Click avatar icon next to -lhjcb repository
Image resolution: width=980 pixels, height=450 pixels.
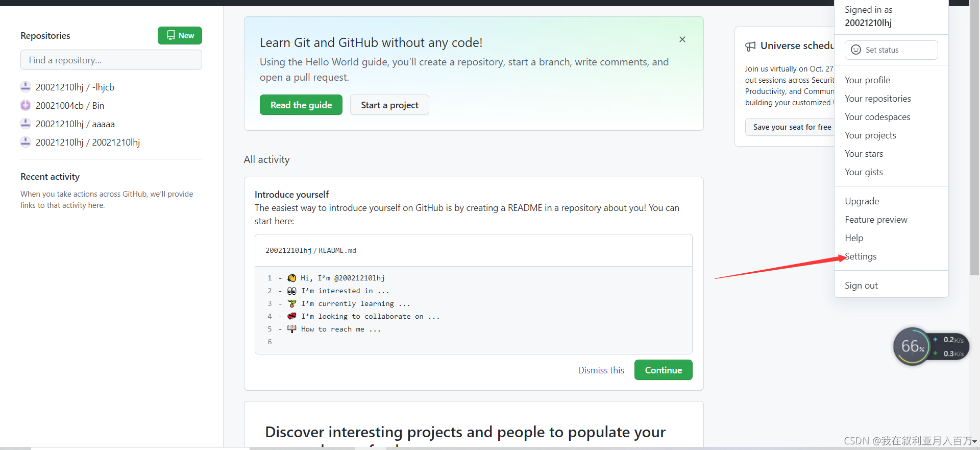coord(26,87)
